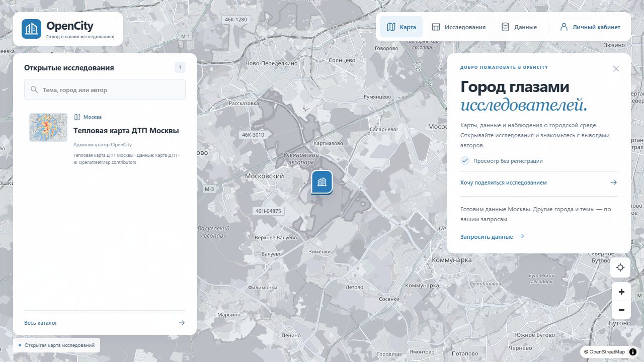
Task: Select the Москва city tag
Action: [88, 117]
